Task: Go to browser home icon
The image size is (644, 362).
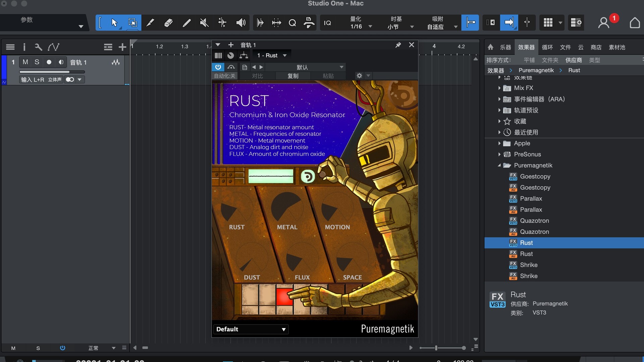Action: click(x=490, y=47)
